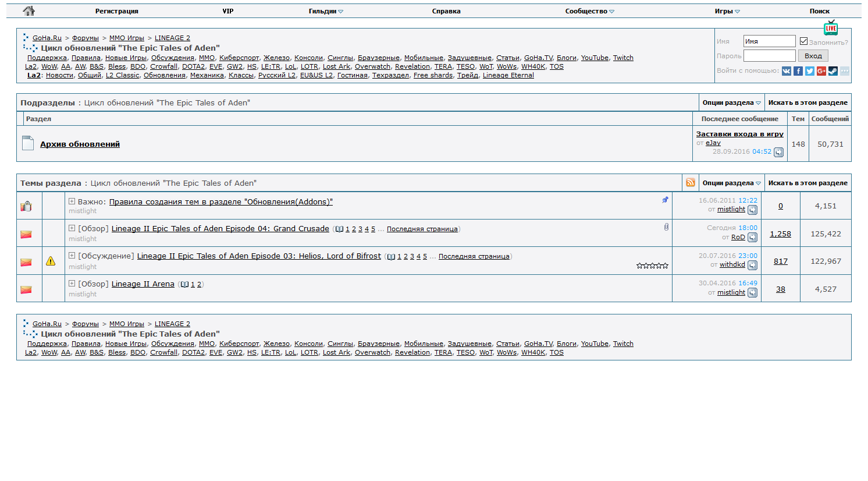Open the 817 replies count link
The image size is (868, 481).
pos(781,261)
